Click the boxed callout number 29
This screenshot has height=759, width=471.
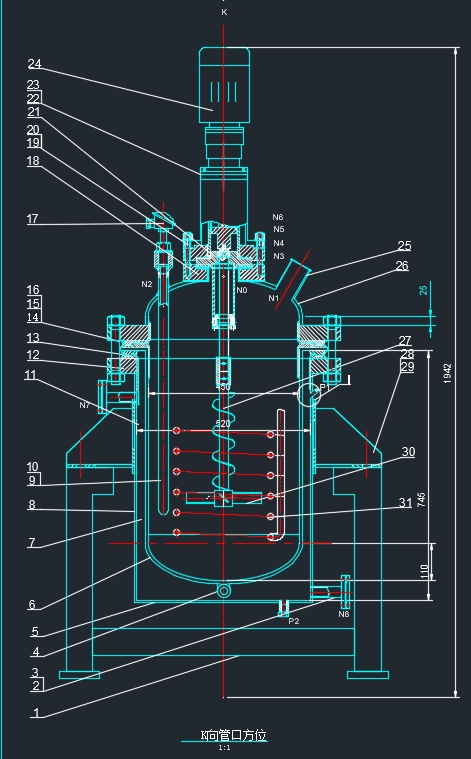(x=408, y=367)
